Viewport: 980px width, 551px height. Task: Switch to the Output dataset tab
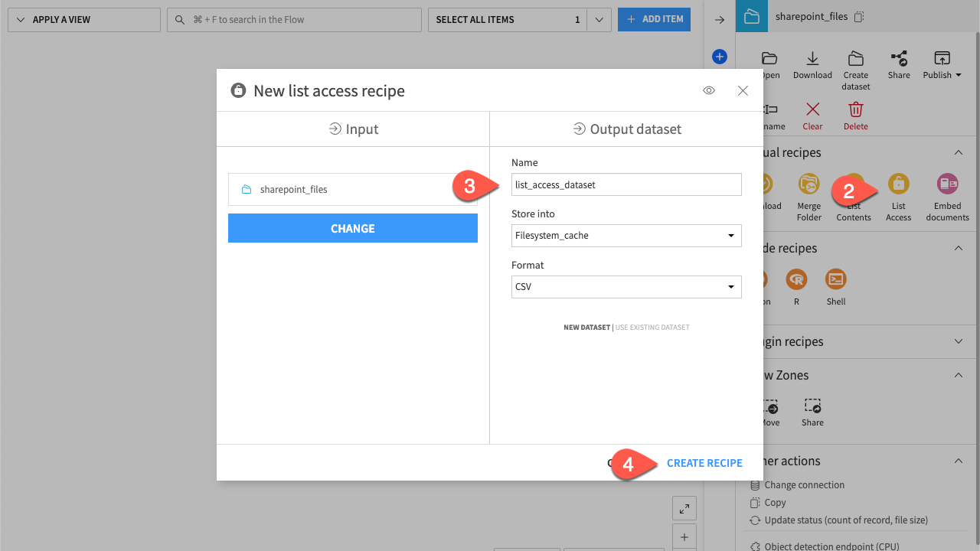tap(626, 129)
